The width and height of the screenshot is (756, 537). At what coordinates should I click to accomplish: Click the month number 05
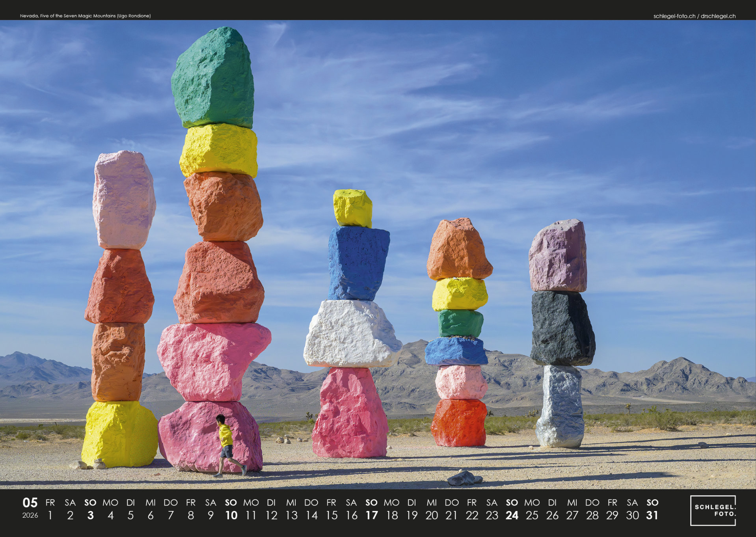[x=30, y=503]
